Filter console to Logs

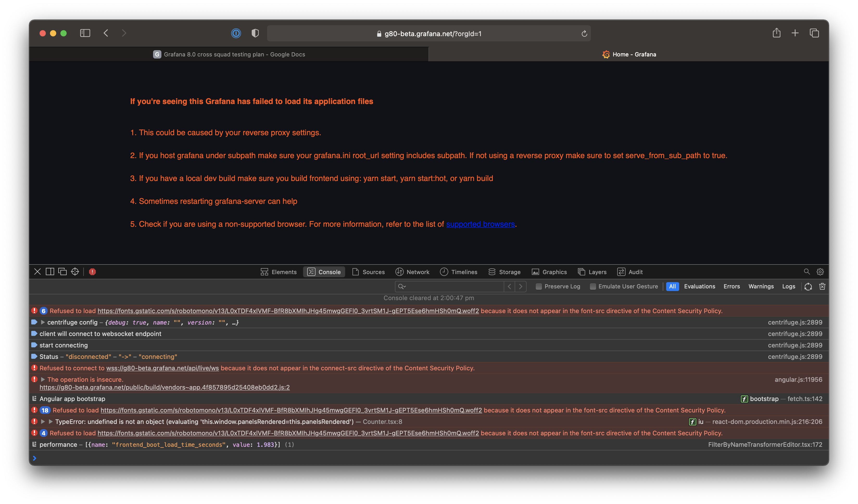pyautogui.click(x=788, y=286)
